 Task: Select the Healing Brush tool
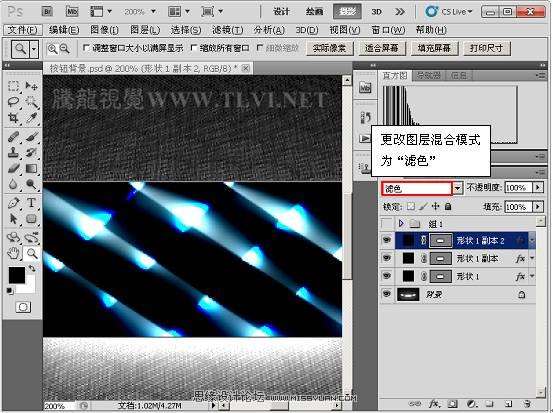click(13, 136)
